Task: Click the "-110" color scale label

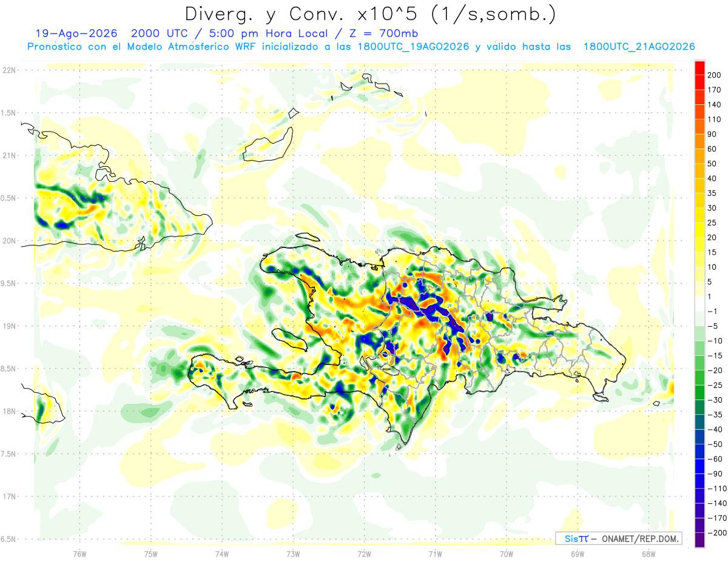Action: tap(717, 489)
